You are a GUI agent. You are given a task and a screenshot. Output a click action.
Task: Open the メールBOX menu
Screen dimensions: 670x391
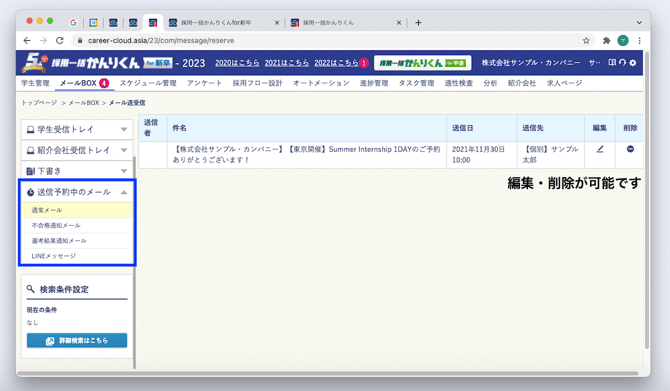tap(84, 83)
